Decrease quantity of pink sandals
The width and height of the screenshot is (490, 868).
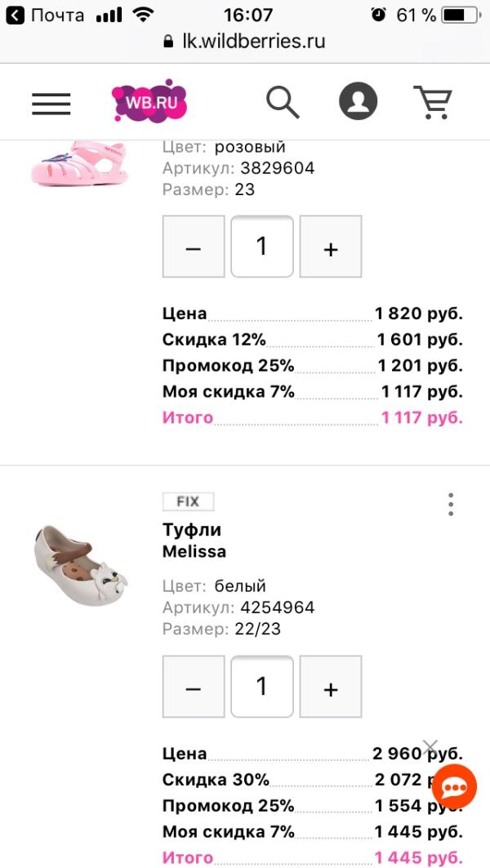(x=194, y=247)
